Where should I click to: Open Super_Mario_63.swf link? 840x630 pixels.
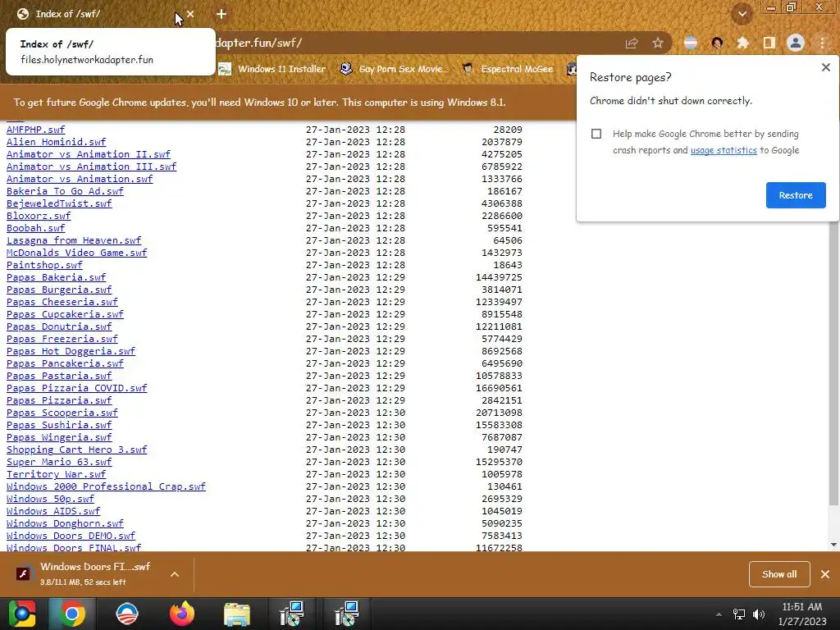[59, 463]
